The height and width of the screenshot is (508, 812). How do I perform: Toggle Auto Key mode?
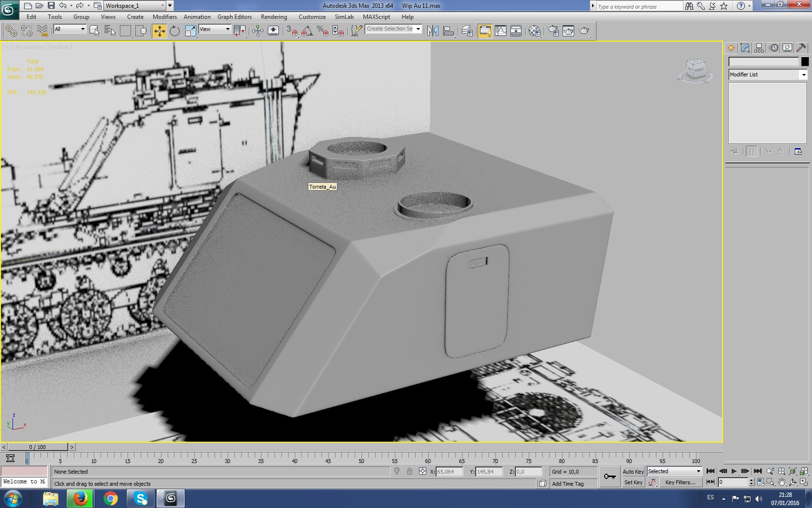pos(633,472)
